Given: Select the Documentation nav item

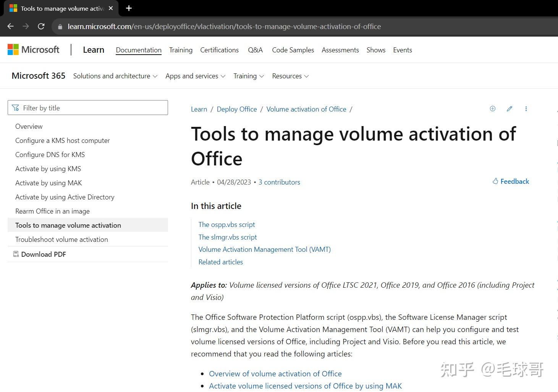Looking at the screenshot, I should (x=139, y=50).
